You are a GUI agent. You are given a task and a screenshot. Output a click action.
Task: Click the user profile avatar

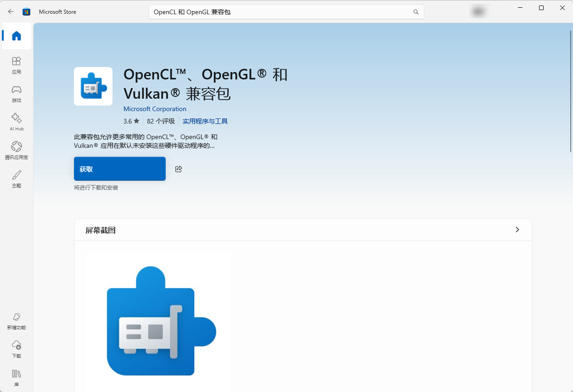click(478, 12)
